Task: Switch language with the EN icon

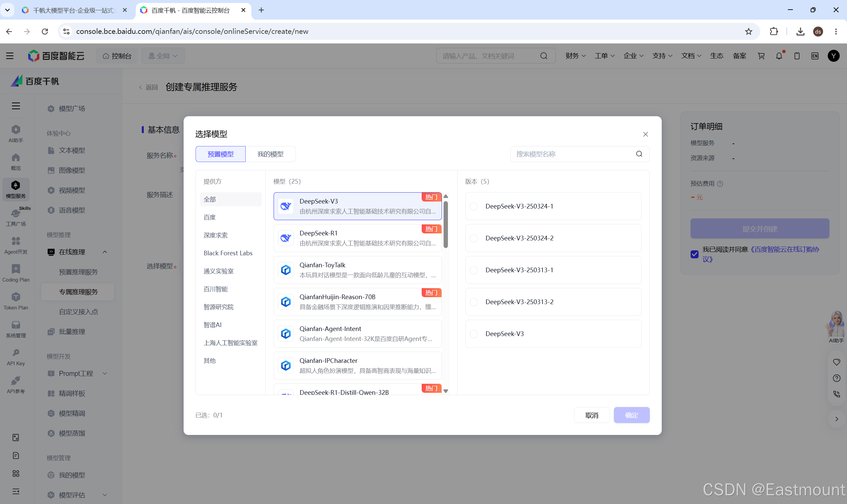Action: click(x=815, y=56)
